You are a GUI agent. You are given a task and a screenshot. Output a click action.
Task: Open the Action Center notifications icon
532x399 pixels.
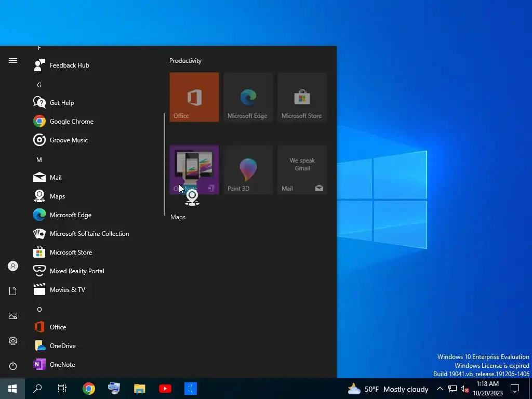point(515,389)
